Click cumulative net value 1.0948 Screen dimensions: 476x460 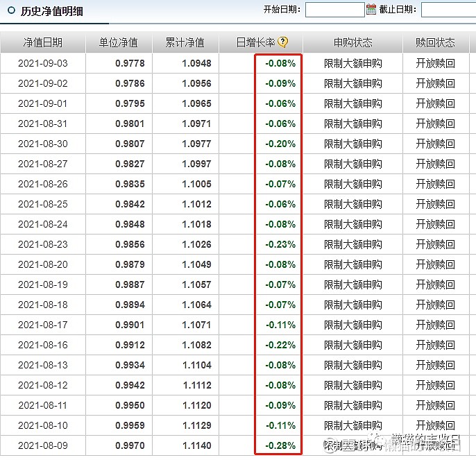(197, 63)
